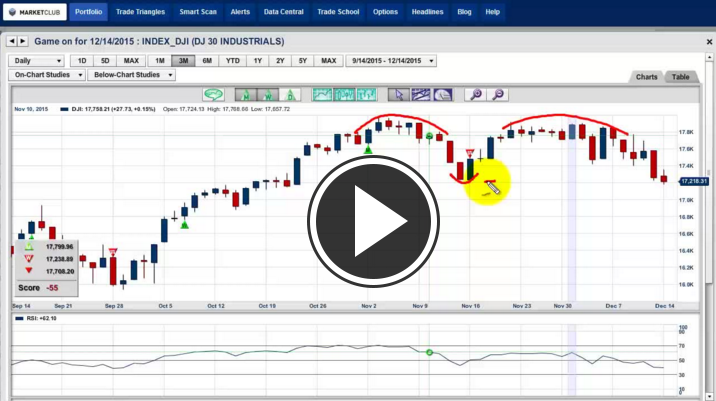The width and height of the screenshot is (716, 401).
Task: Switch to line chart style icon
Action: click(x=322, y=95)
